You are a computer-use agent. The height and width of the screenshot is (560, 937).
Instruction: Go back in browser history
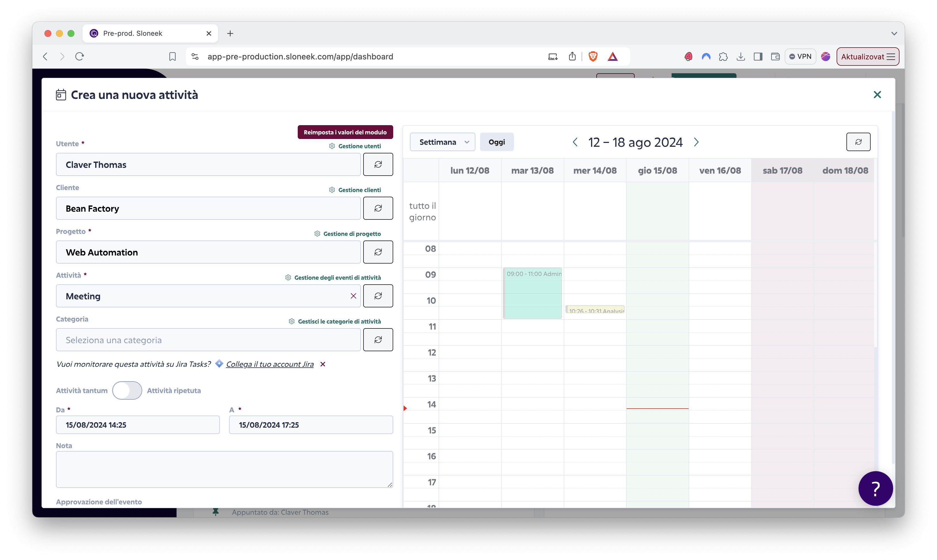45,57
